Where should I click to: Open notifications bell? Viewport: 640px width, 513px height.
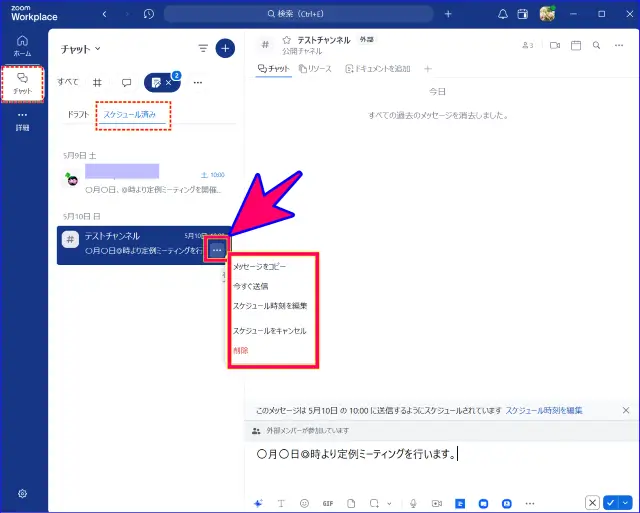pyautogui.click(x=503, y=14)
